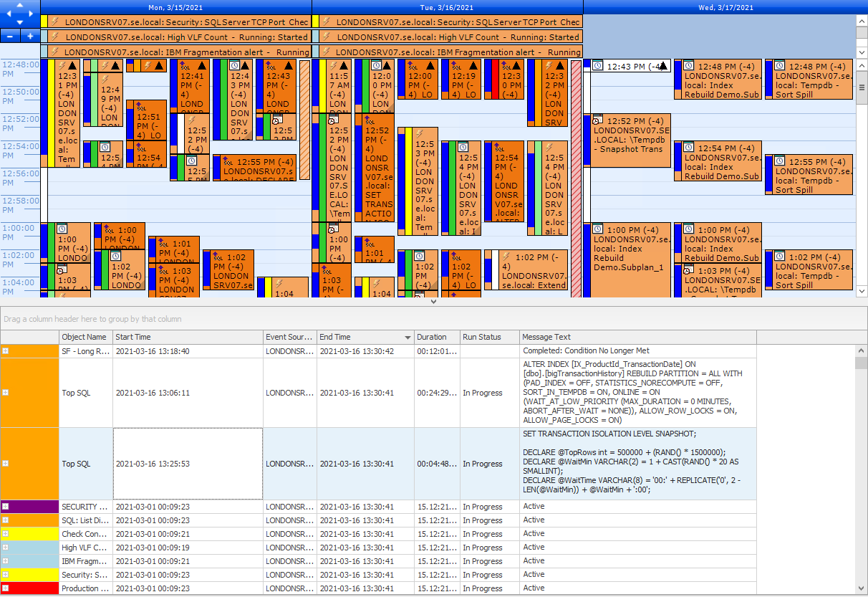Click the snapshot clock icon on the 12:52 PM Snapshot Trans event
Viewport: 868px width, 597px height.
(x=599, y=120)
